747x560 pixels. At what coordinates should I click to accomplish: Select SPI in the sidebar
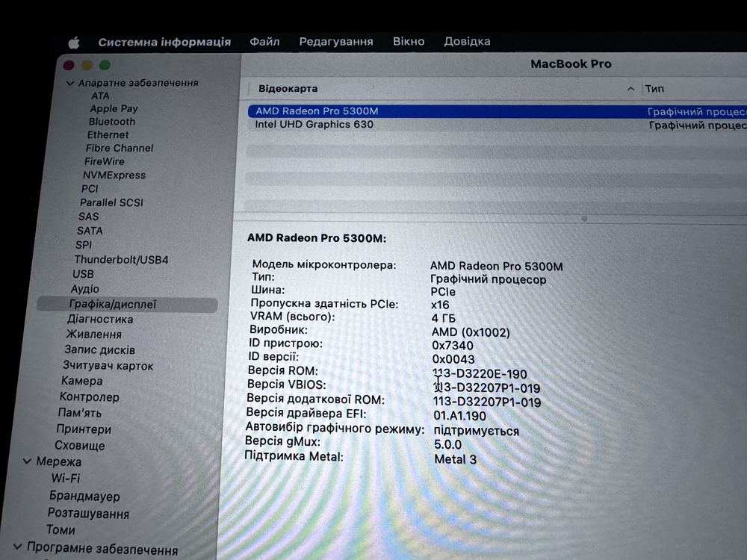[84, 245]
